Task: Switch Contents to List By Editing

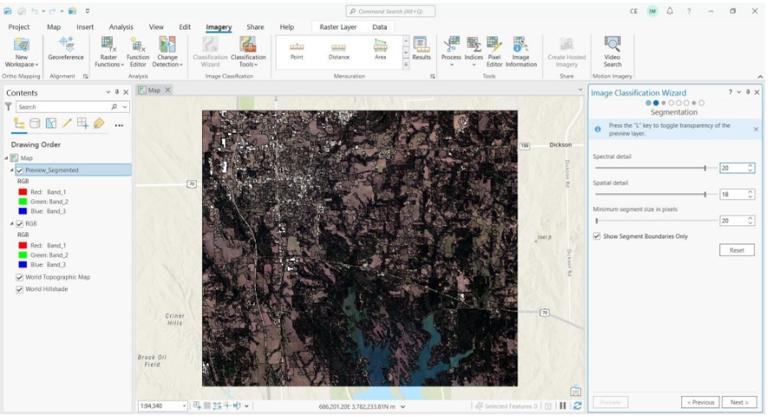Action: click(67, 123)
